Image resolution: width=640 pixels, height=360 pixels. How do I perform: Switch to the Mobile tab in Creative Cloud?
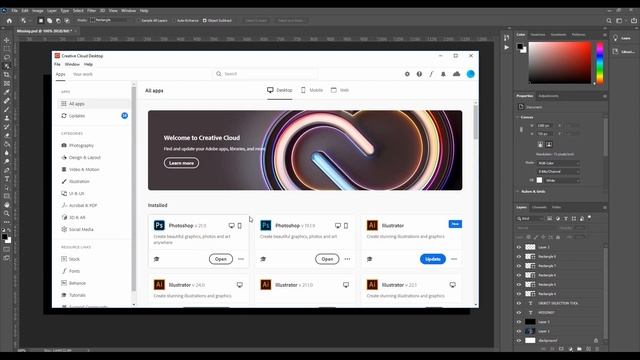(x=312, y=90)
